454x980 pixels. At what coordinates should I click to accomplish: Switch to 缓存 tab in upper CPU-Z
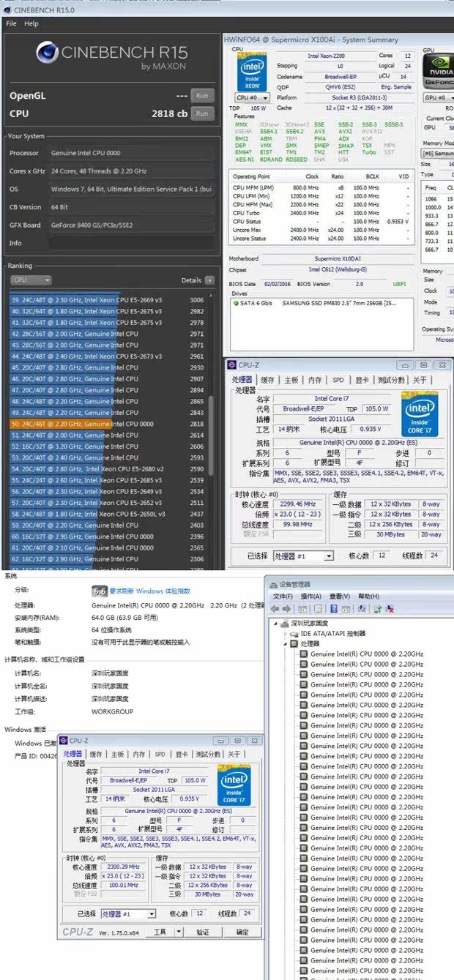[268, 380]
